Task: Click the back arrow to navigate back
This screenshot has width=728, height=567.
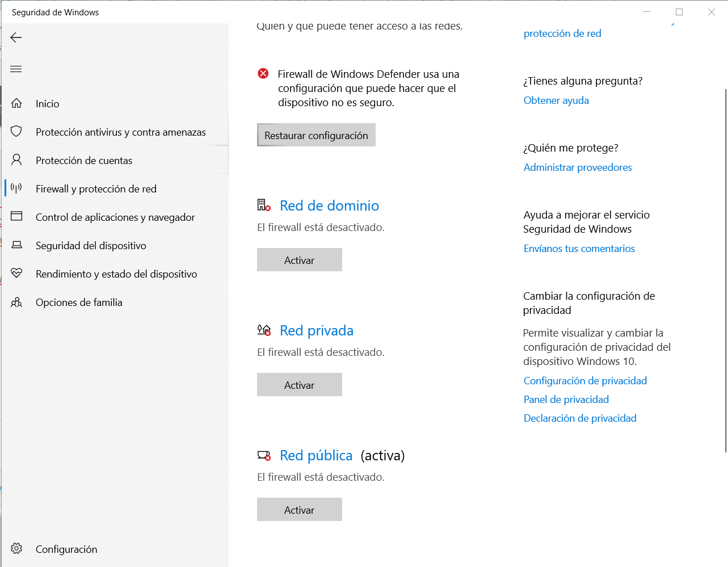Action: (x=16, y=37)
